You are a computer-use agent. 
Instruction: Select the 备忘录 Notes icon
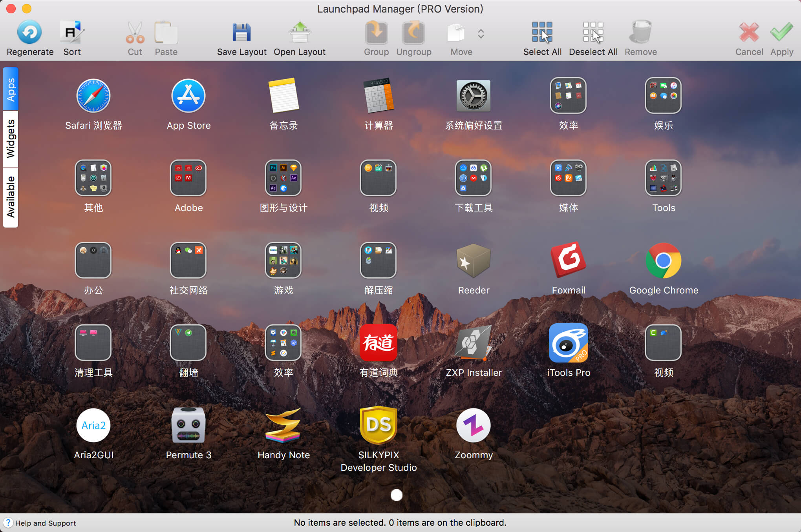(x=283, y=96)
